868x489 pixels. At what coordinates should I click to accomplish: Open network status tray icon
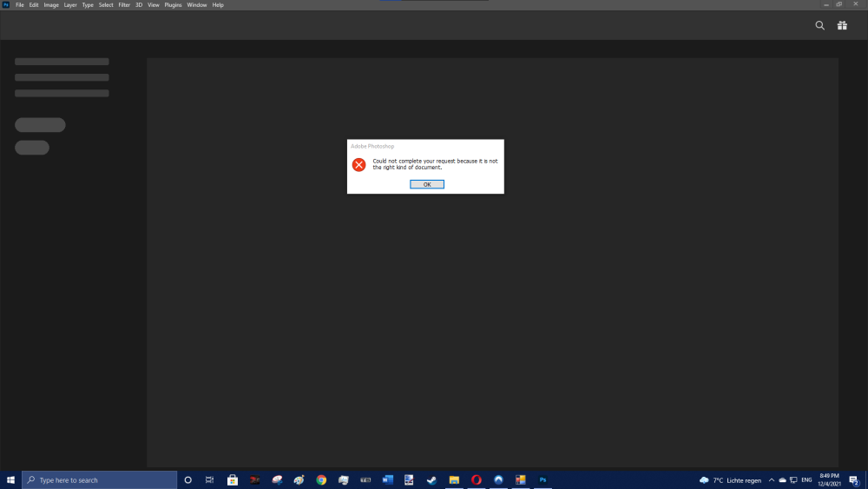(x=793, y=480)
